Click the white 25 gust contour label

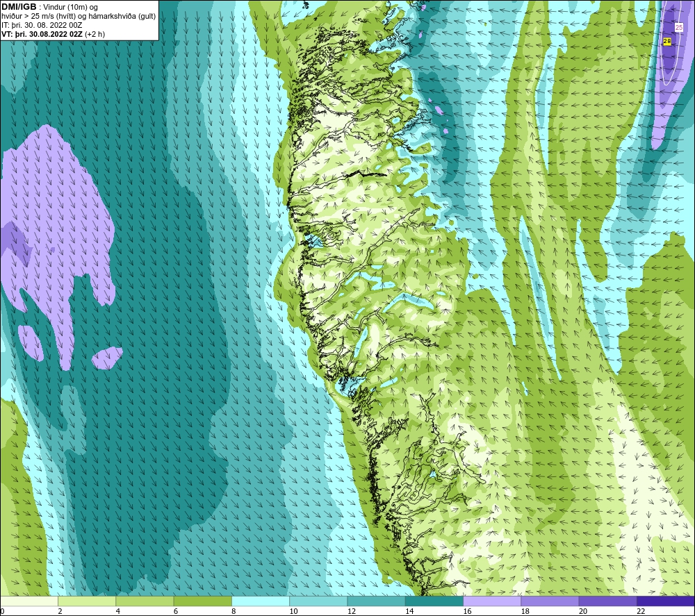point(678,28)
